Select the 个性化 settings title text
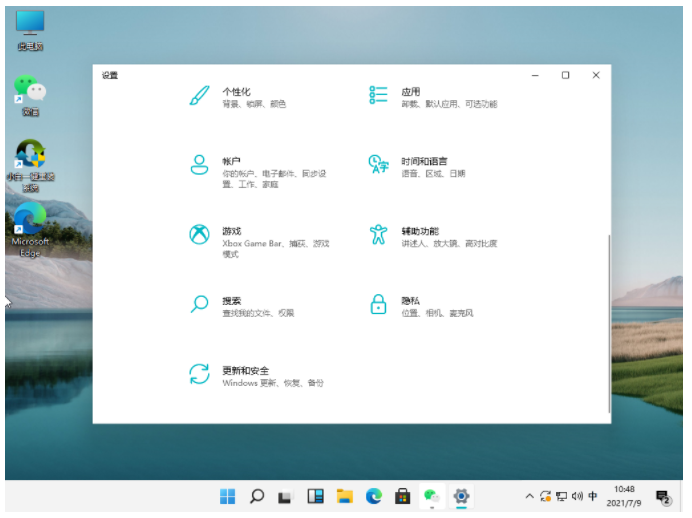Image resolution: width=692 pixels, height=518 pixels. 236,91
